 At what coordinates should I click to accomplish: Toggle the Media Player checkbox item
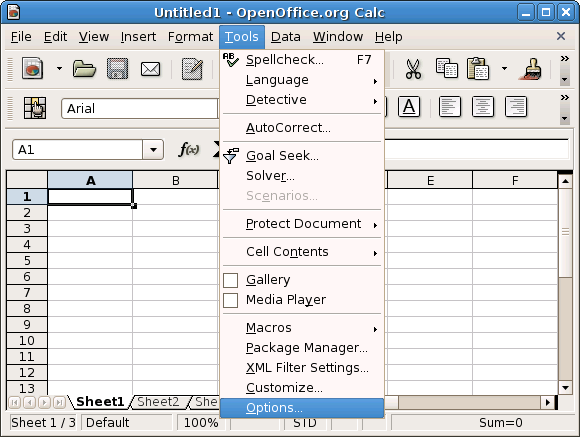302,300
